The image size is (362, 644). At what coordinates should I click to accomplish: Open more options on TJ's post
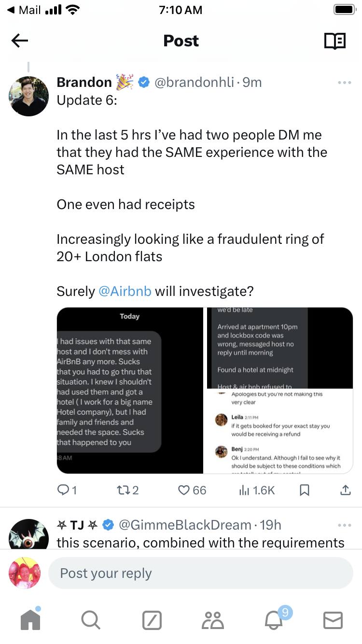pos(345,525)
